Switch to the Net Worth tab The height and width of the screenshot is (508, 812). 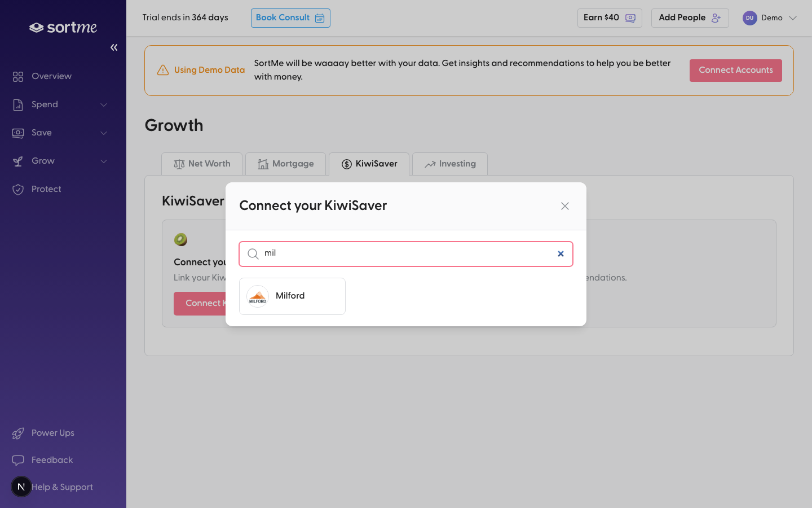(x=202, y=164)
